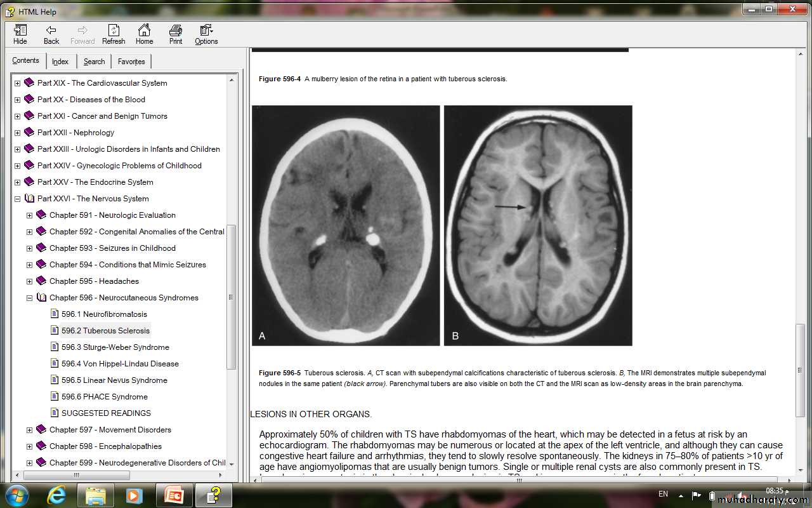Click the Hide toolbar icon
The image size is (812, 508).
pos(20,34)
